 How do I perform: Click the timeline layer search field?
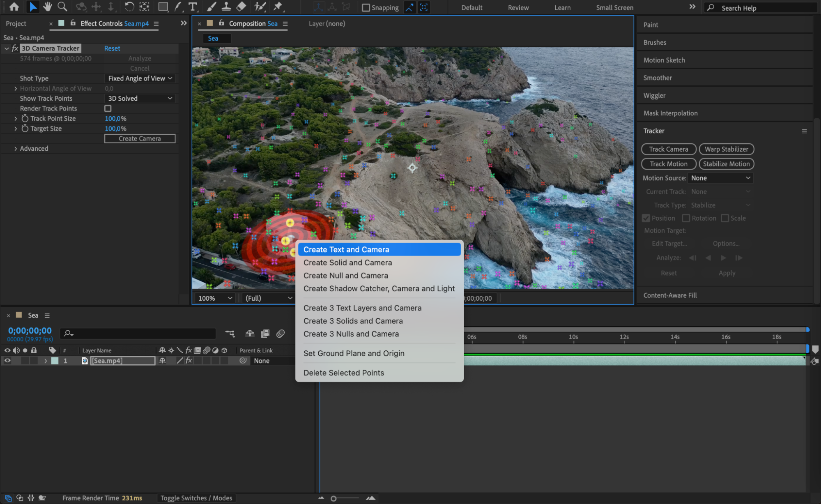pyautogui.click(x=140, y=334)
